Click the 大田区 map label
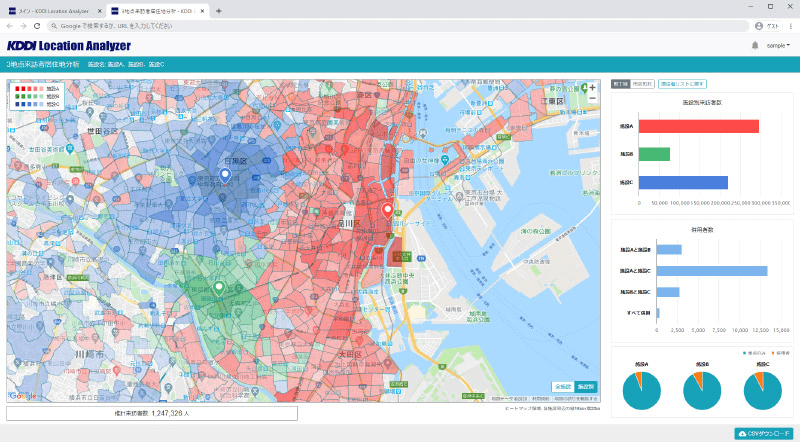Image resolution: width=800 pixels, height=442 pixels. coord(351,354)
